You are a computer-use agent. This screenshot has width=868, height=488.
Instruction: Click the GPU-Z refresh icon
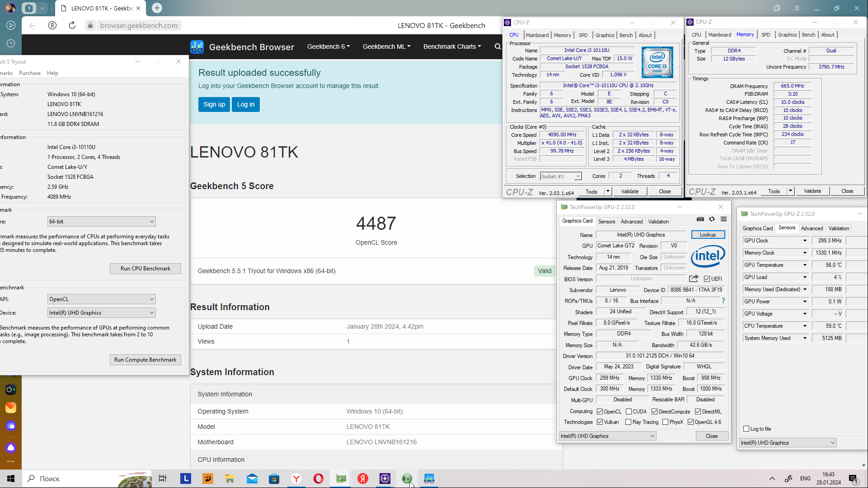(712, 219)
